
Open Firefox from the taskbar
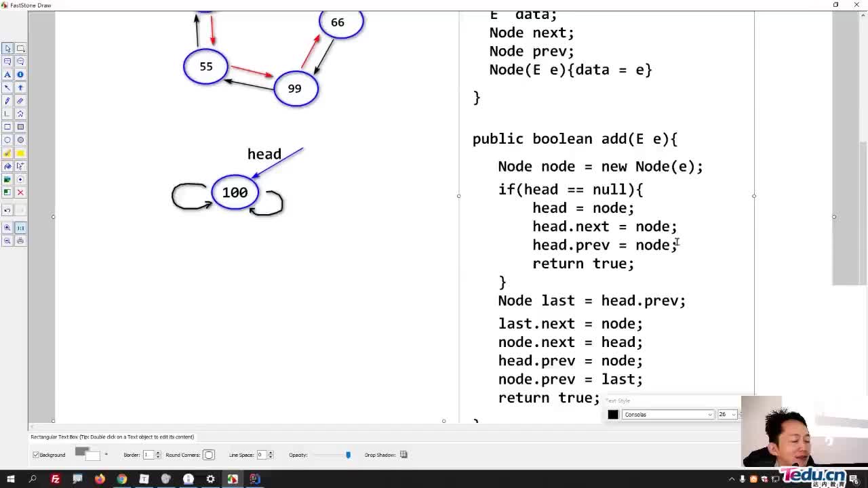tap(100, 479)
